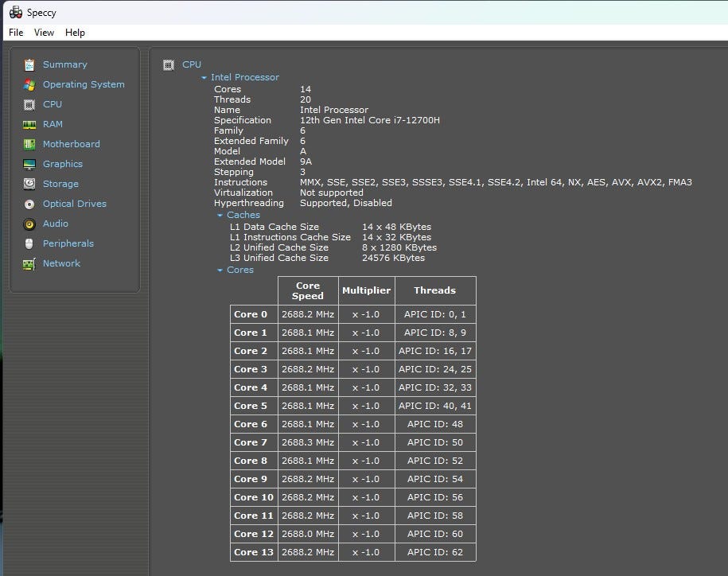Click the Graphics monitor icon
Screen dimensions: 728x576
pos(29,164)
